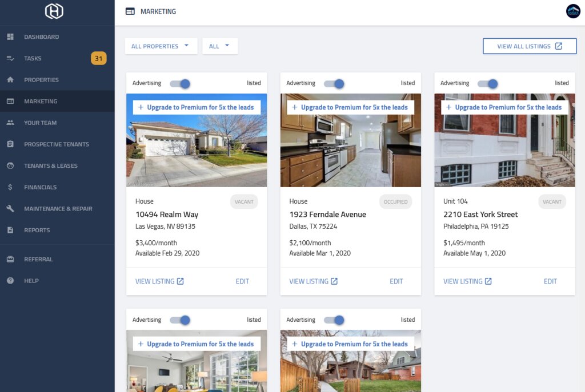This screenshot has width=585, height=392.
Task: Click the View All Listings external link icon
Action: point(559,46)
